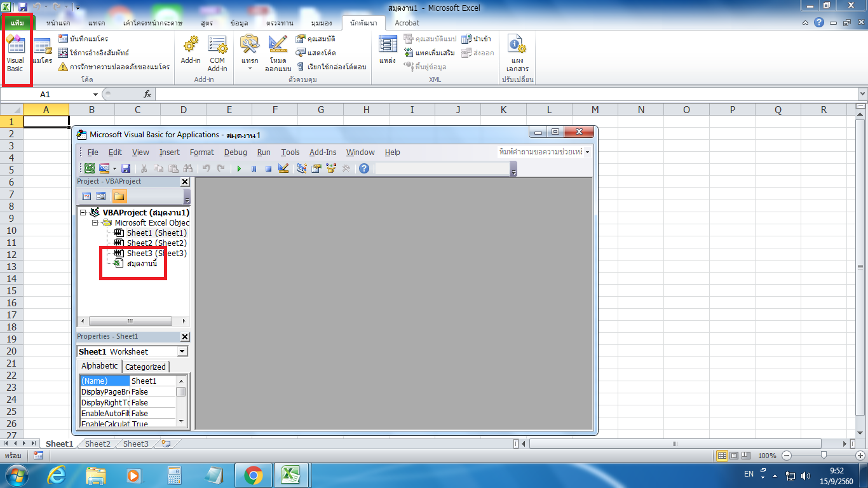Viewport: 868px width, 488px height.
Task: Click the zoom slider handle
Action: 824,456
